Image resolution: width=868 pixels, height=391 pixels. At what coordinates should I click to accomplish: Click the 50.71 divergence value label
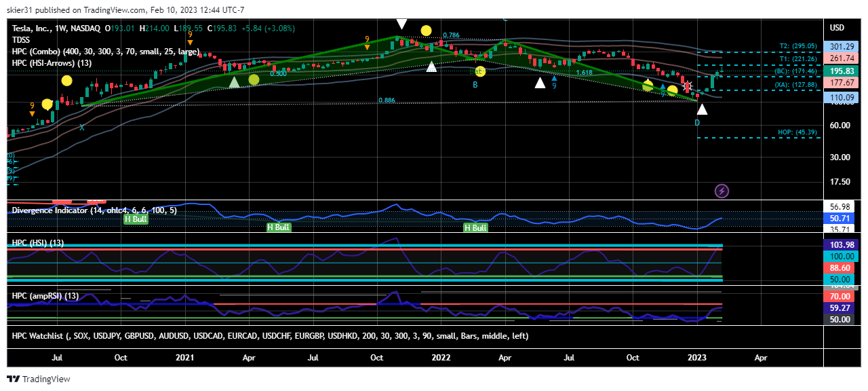842,219
